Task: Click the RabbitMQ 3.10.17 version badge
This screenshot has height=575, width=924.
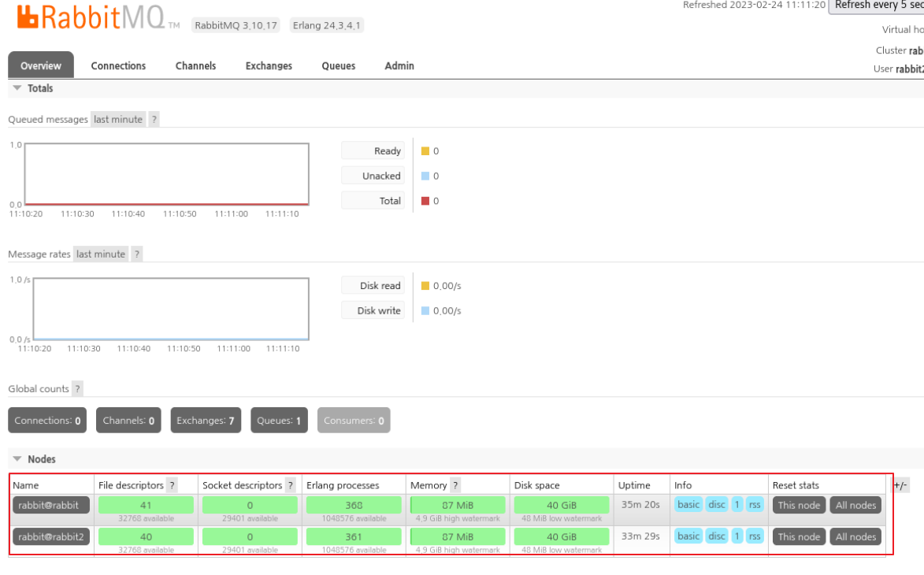Action: pos(236,25)
